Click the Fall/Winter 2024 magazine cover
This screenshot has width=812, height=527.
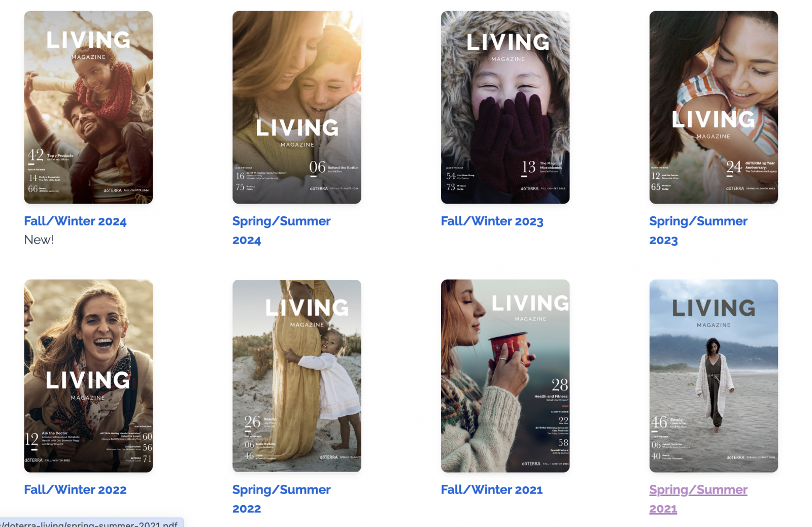(x=88, y=107)
